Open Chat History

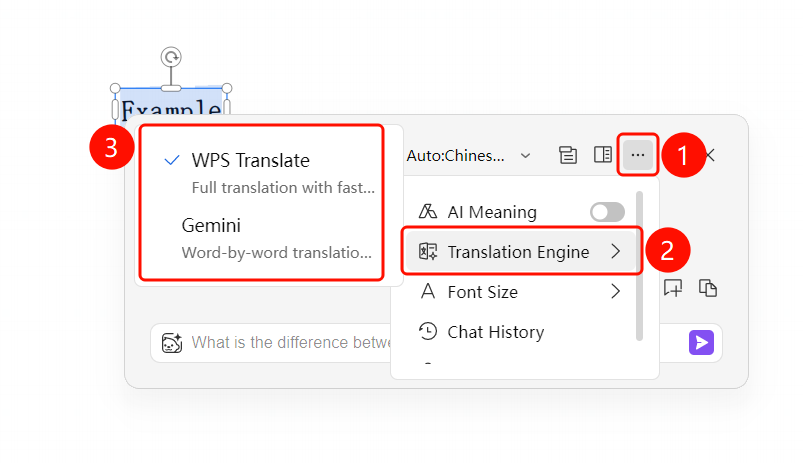click(x=522, y=332)
